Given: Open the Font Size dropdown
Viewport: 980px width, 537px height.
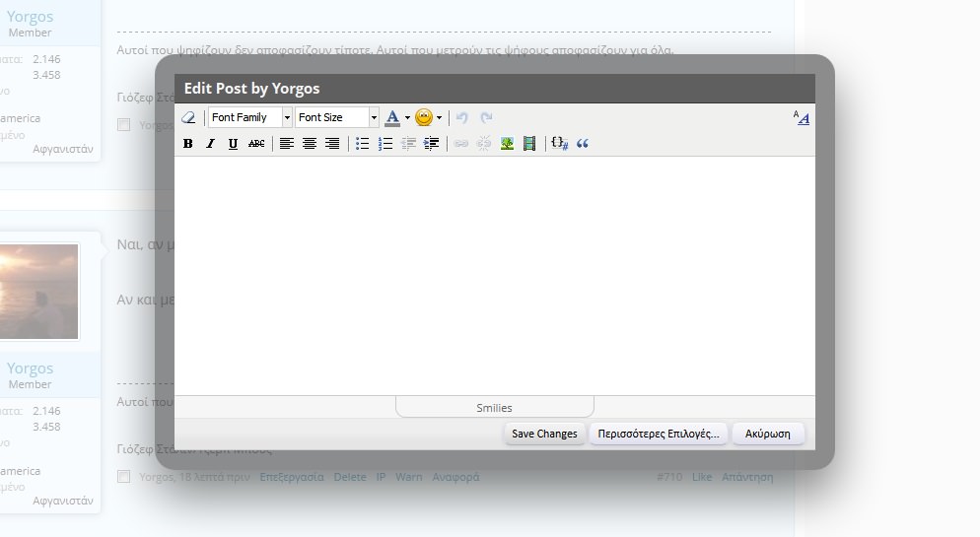Looking at the screenshot, I should (337, 117).
